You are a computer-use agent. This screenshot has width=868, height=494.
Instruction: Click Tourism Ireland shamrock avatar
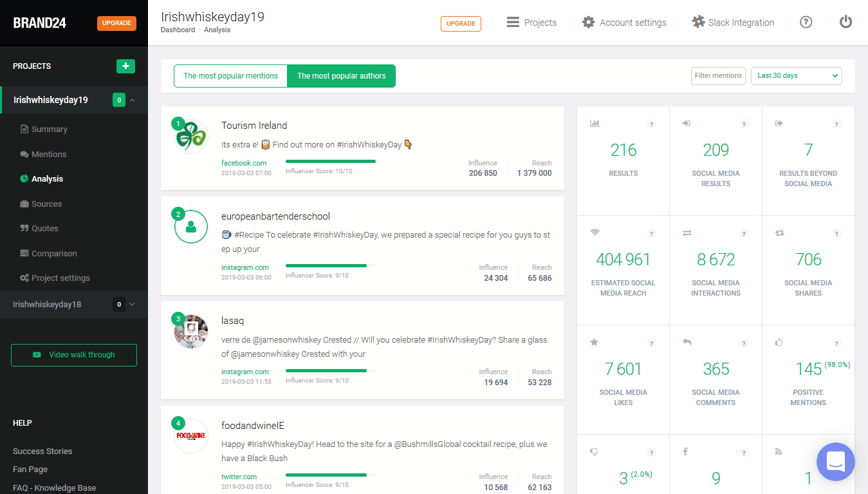click(191, 137)
